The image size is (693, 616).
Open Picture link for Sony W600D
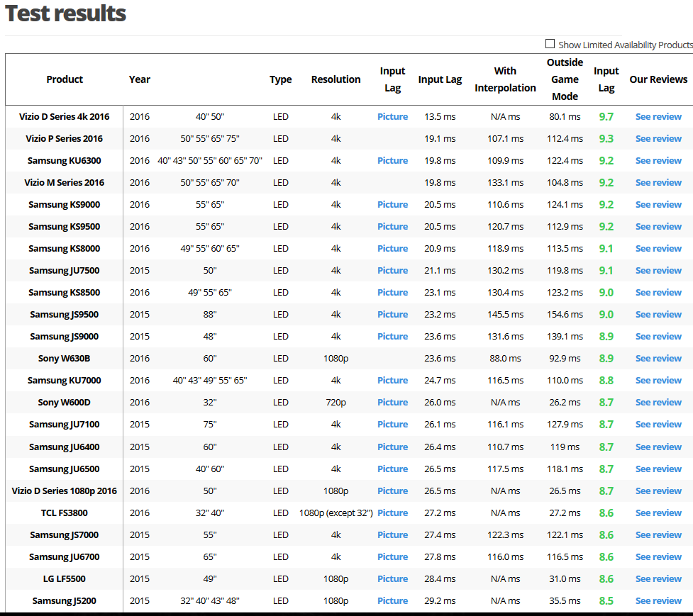click(392, 402)
